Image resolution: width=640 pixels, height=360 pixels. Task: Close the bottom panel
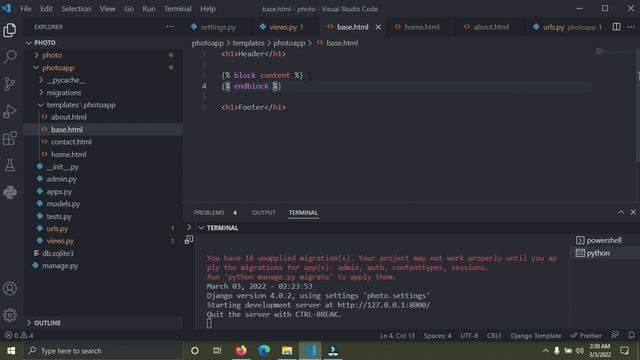(x=633, y=212)
